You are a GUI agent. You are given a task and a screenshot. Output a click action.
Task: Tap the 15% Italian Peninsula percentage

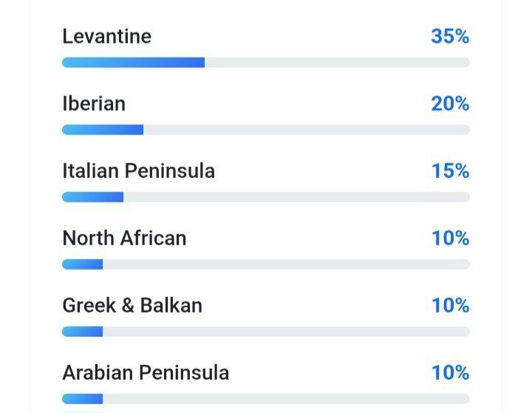pos(450,171)
